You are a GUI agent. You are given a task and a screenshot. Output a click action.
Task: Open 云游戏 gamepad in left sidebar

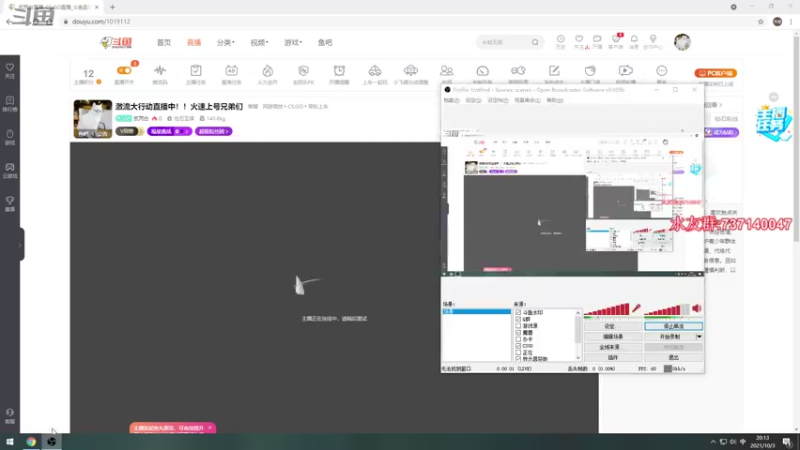[x=10, y=170]
